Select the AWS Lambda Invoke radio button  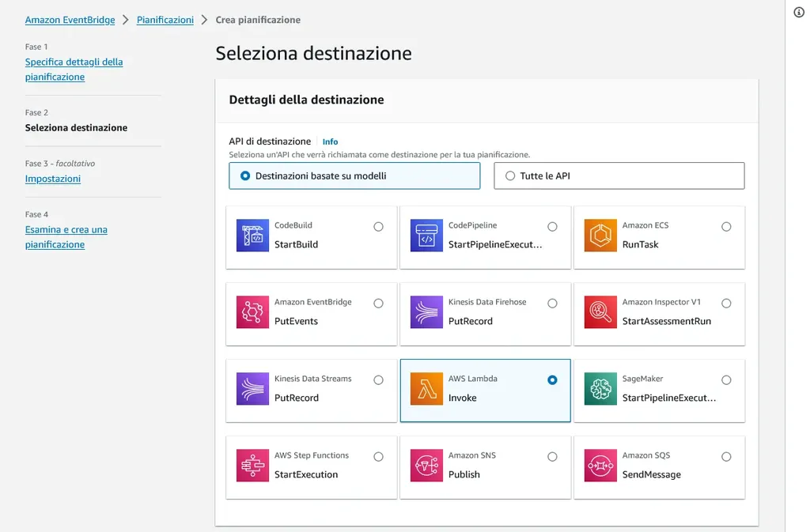click(552, 380)
